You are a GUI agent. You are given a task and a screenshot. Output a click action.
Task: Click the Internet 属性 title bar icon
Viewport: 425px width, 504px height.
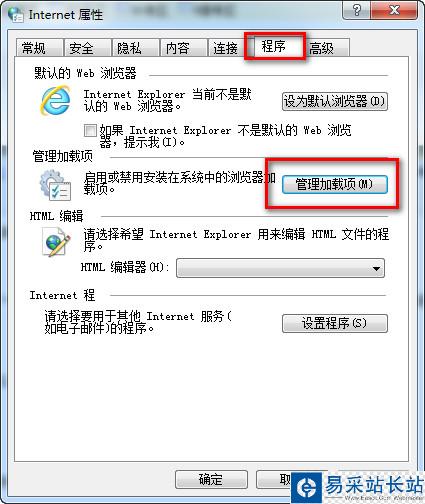pyautogui.click(x=15, y=15)
